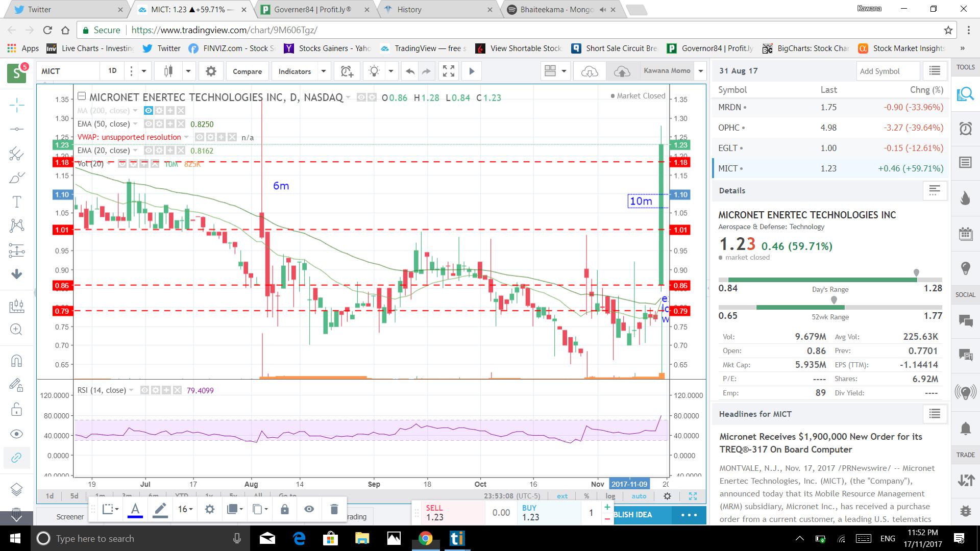This screenshot has height=551, width=980.
Task: Delete the drawing with the trash icon
Action: pos(334,509)
